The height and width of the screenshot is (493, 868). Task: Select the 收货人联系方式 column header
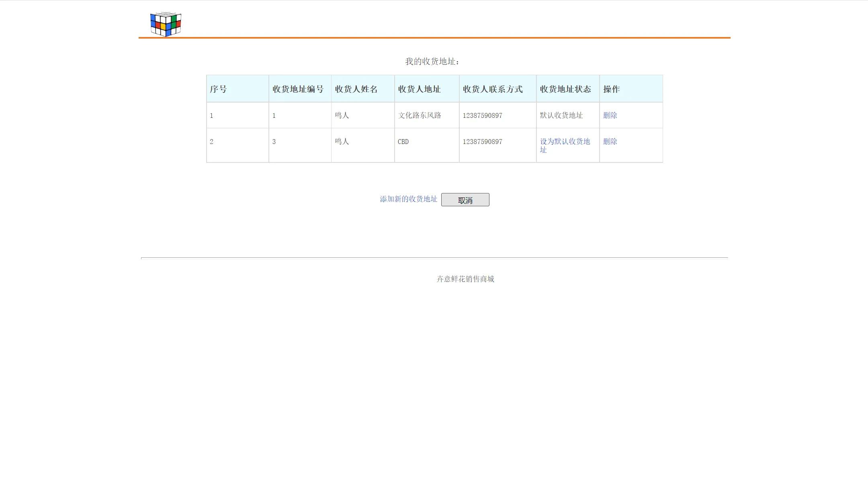click(x=498, y=89)
